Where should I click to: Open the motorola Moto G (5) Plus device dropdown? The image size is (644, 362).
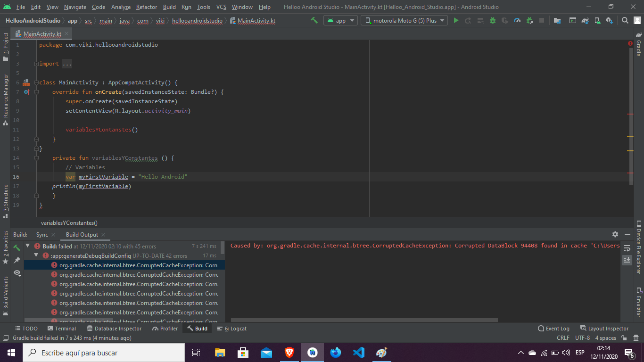click(405, 20)
